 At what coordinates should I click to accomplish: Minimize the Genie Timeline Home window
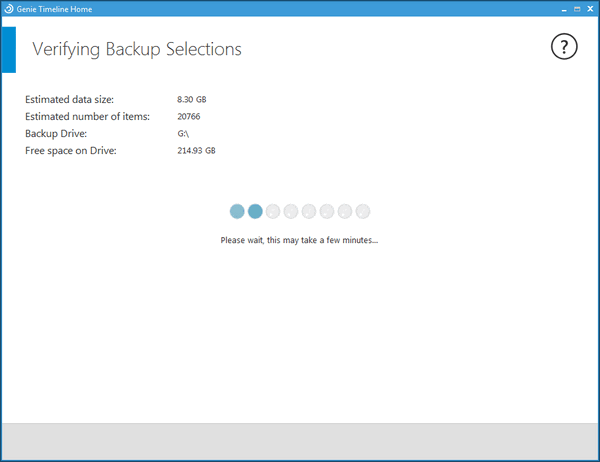coord(564,10)
